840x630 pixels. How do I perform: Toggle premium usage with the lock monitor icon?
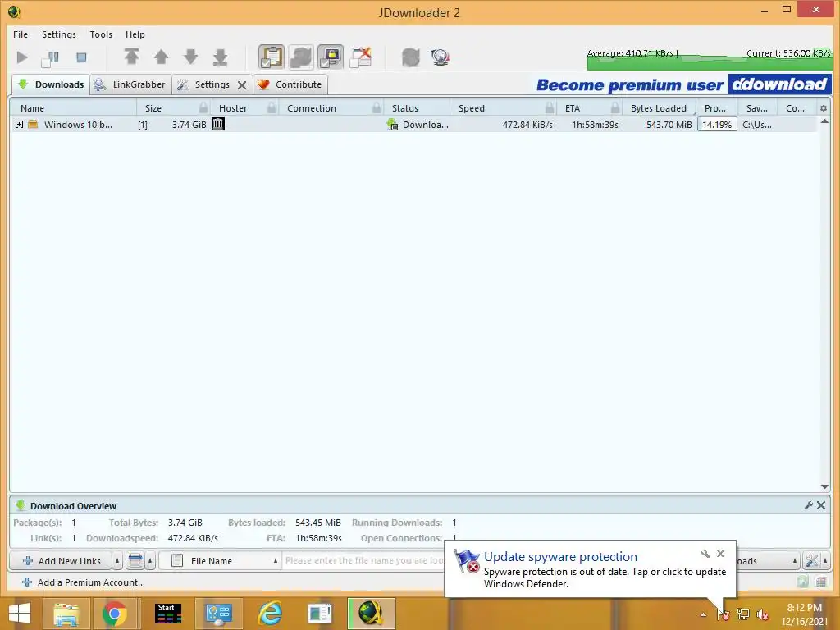point(331,57)
